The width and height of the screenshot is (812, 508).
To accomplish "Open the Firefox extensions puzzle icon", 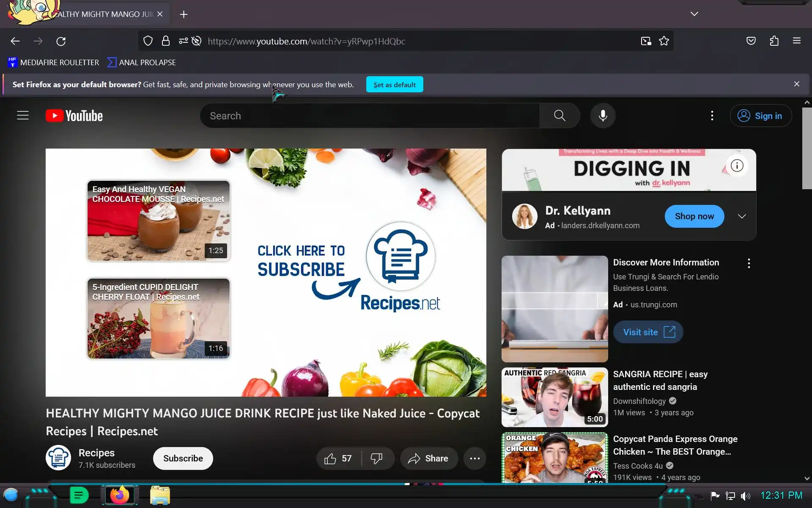I will coord(774,41).
